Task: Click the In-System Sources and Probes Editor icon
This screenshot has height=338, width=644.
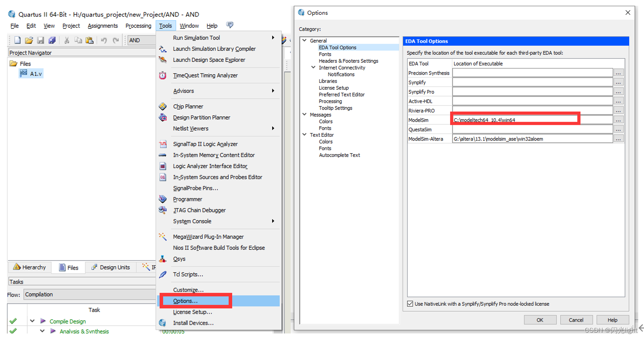Action: coord(163,177)
